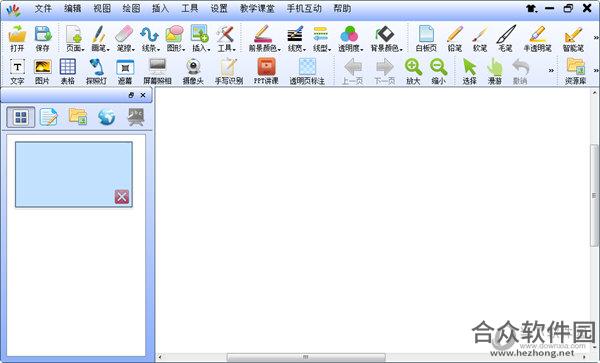Viewport: 600px width, 363px height.
Task: Insert a picture with 图片 icon
Action: [x=42, y=70]
